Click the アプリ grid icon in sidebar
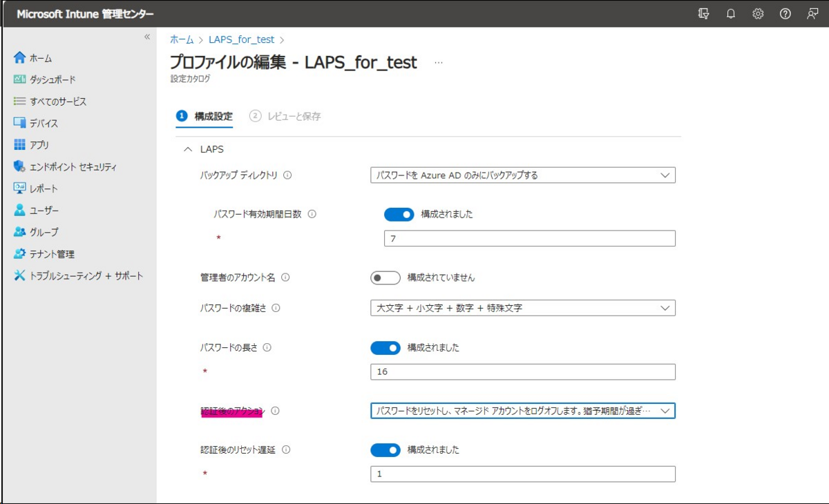Viewport: 829px width, 504px height. (19, 145)
